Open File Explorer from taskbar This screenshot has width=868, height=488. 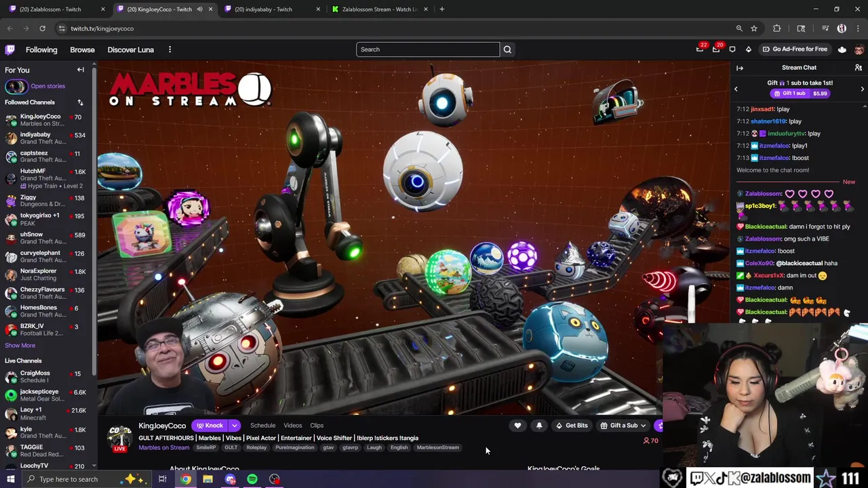(x=208, y=479)
